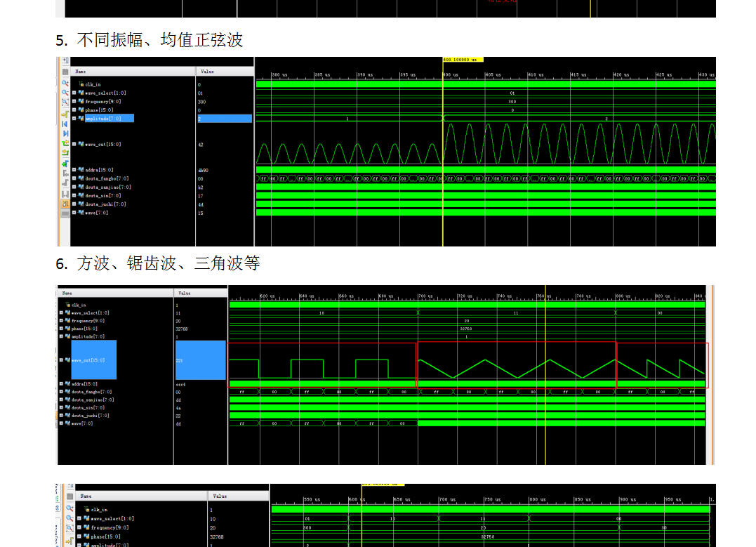Expand wave_select[1:0] signal in section 5 waveform
The height and width of the screenshot is (547, 756).
pos(74,93)
